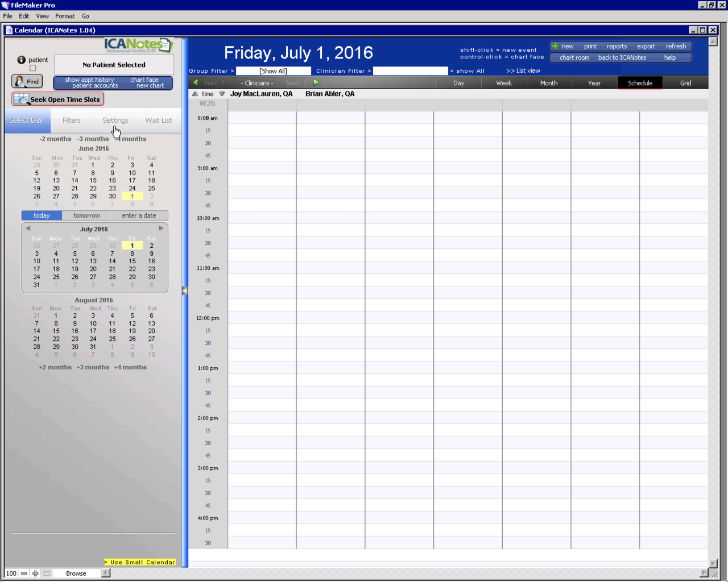This screenshot has height=582, width=728.
Task: Tick the patient checkbox
Action: [32, 68]
